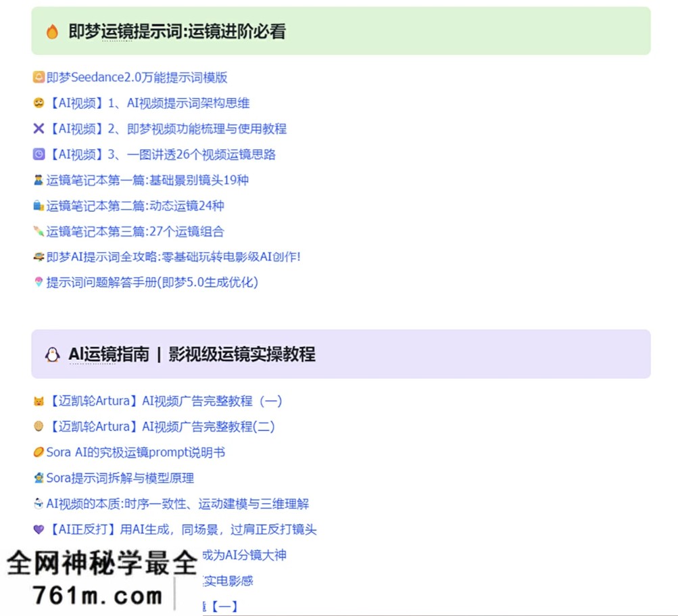Open Sora AI的究极运镜prompt说明书
This screenshot has width=678, height=616.
pos(136,452)
